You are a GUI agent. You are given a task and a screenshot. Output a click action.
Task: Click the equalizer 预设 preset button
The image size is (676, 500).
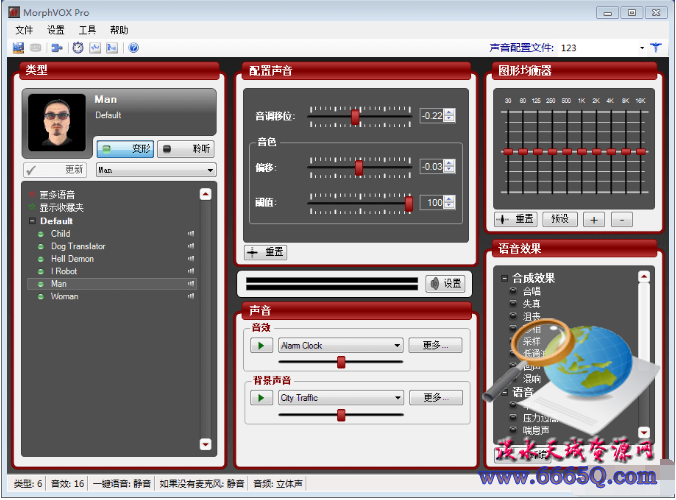coord(560,219)
